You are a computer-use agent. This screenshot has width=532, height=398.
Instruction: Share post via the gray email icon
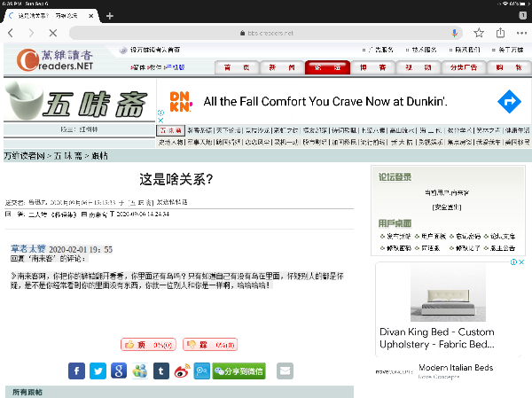pos(285,371)
